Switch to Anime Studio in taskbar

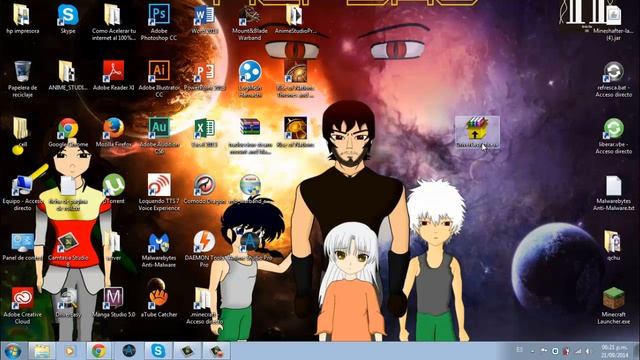click(129, 351)
